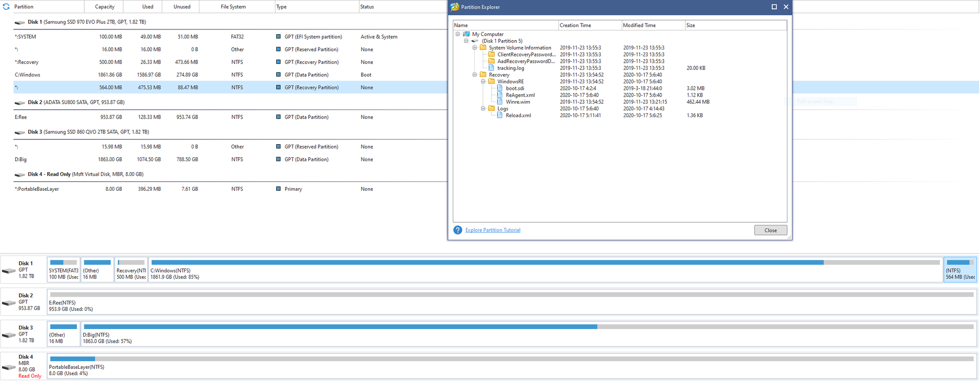The height and width of the screenshot is (384, 980).
Task: Select the (Other) 16 MB block on Disk 3 map
Action: coord(64,333)
